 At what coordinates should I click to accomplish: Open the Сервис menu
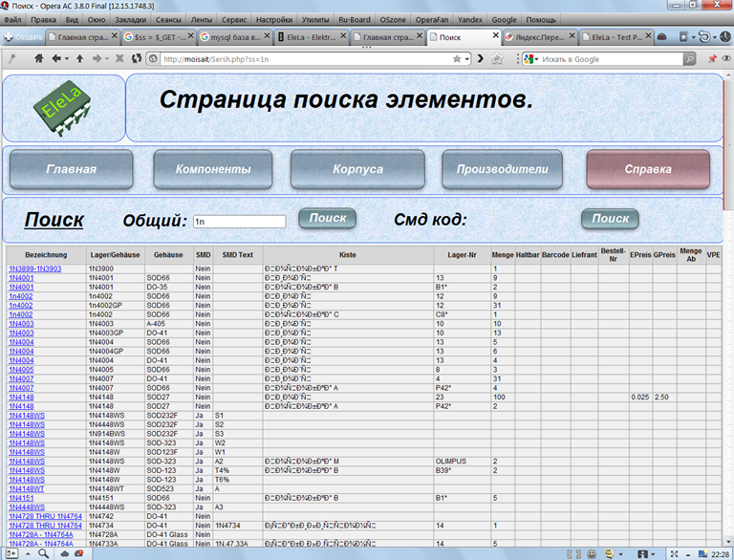coord(234,20)
